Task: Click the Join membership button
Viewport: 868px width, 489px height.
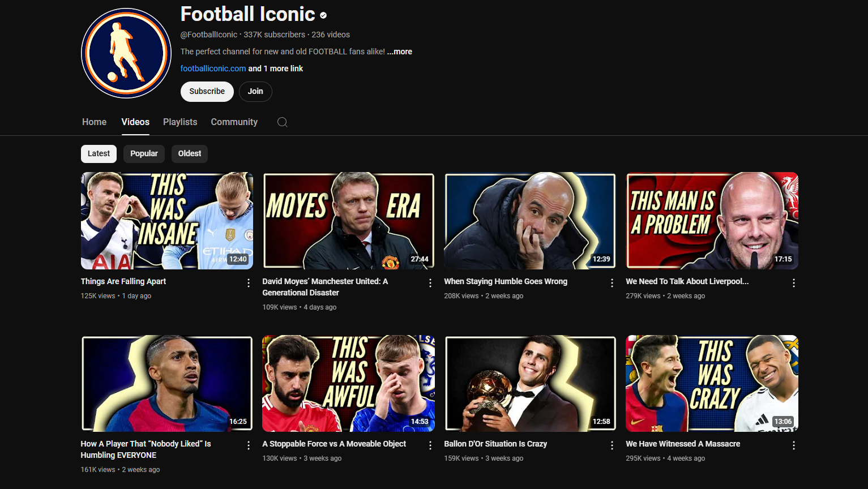Action: pyautogui.click(x=255, y=92)
